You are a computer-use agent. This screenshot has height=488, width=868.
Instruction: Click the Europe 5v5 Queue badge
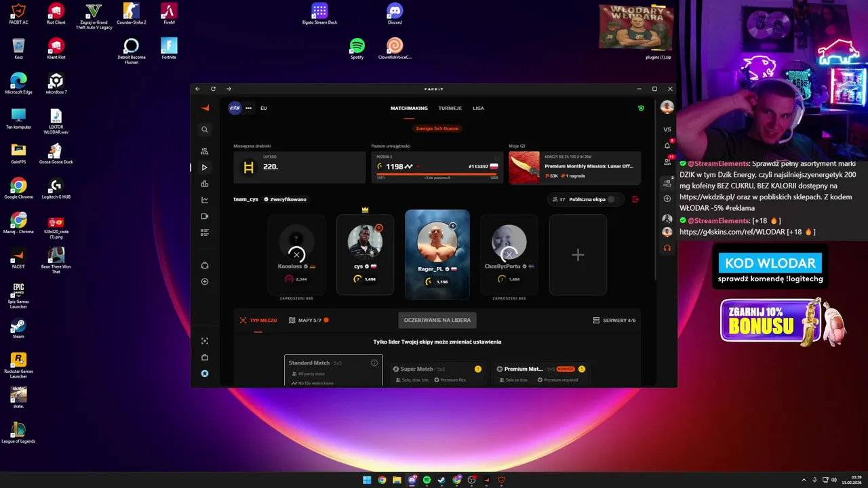point(437,128)
